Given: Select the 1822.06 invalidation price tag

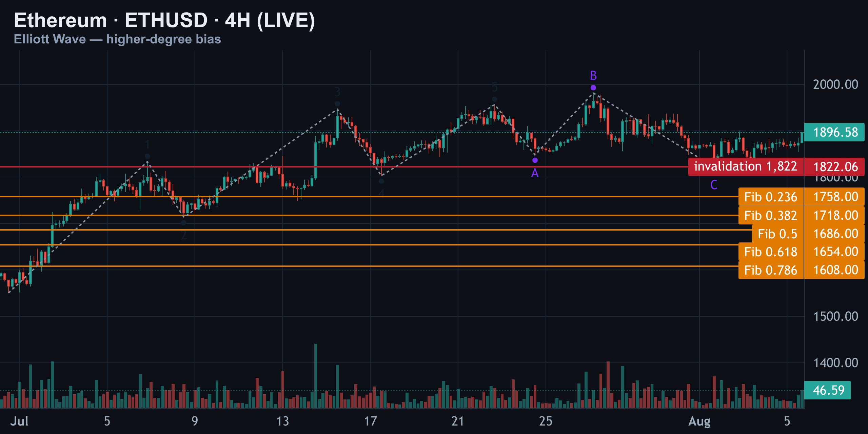Looking at the screenshot, I should [834, 167].
